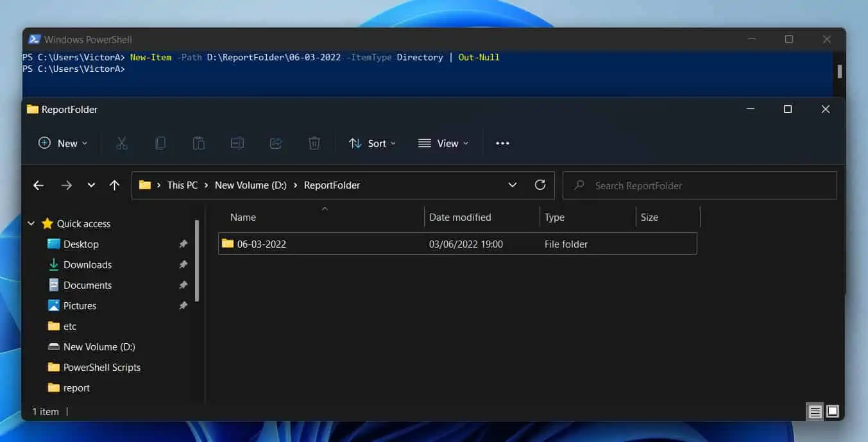
Task: Click New Volume (D:) breadcrumb
Action: (251, 185)
